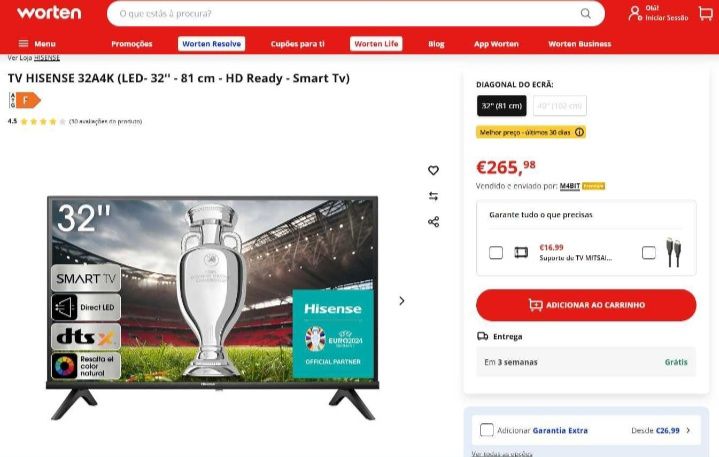Go to Worten Resolve tab
The width and height of the screenshot is (719, 457).
[211, 44]
